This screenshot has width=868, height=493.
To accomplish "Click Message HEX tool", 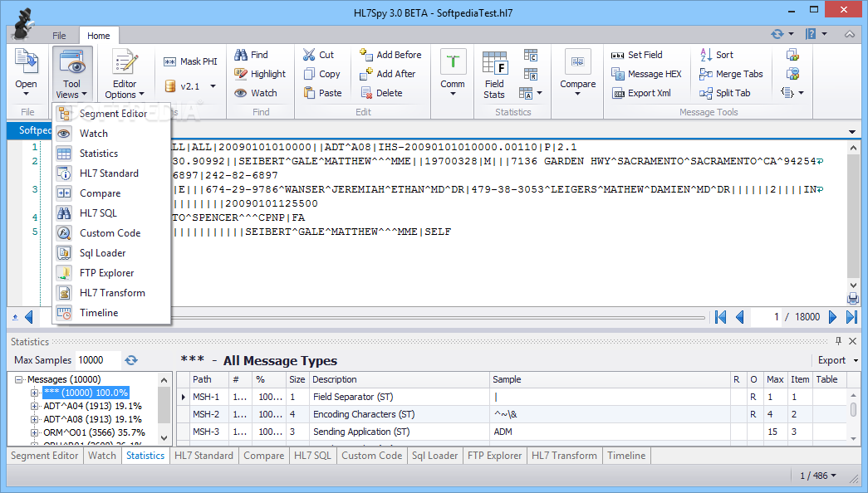I will (x=646, y=74).
